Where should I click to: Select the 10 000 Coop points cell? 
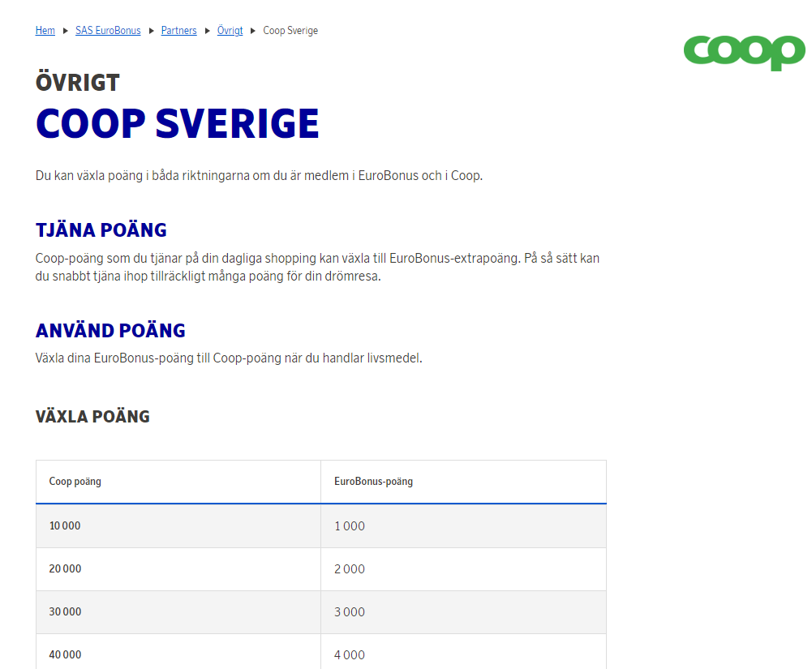click(x=65, y=526)
